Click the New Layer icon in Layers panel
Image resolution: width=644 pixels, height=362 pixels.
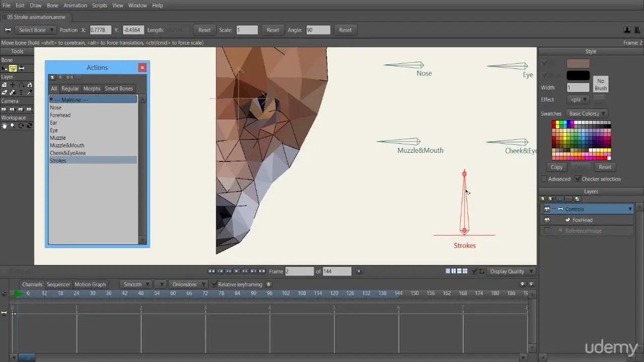(x=543, y=199)
